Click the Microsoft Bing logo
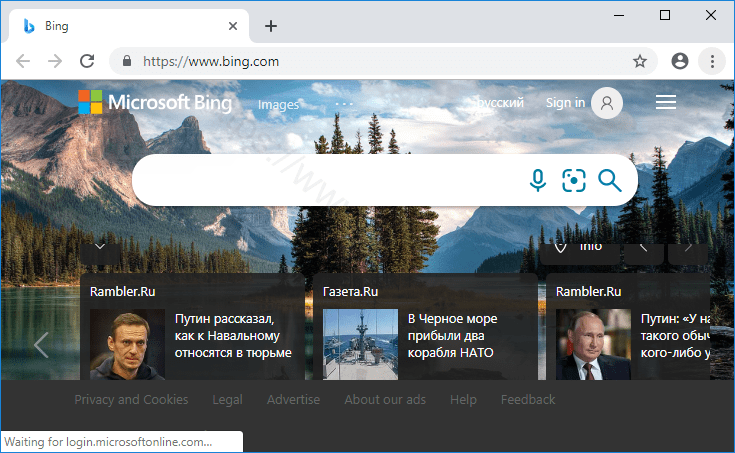This screenshot has width=735, height=453. 155,102
